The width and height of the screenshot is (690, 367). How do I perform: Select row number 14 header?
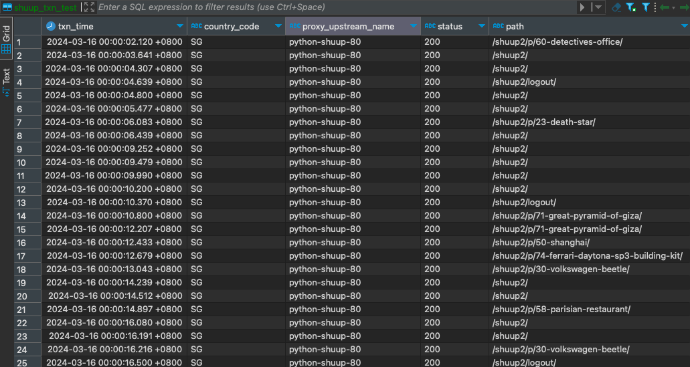(x=28, y=216)
